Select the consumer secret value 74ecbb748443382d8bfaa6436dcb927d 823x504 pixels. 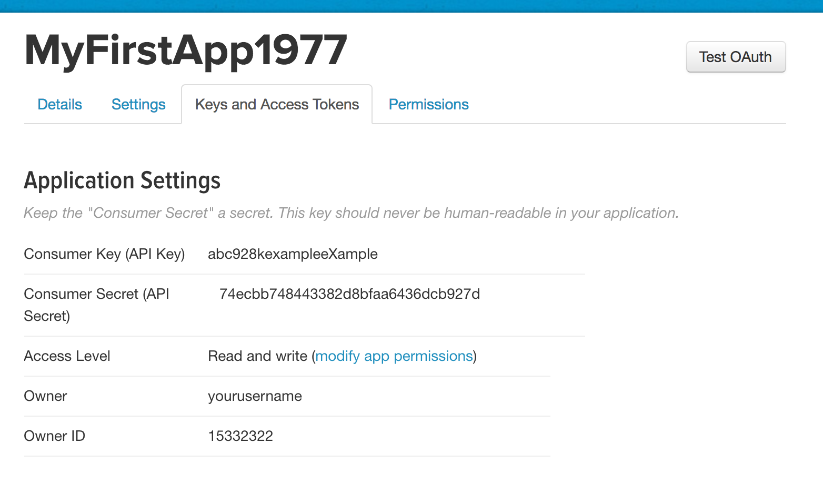pos(349,294)
